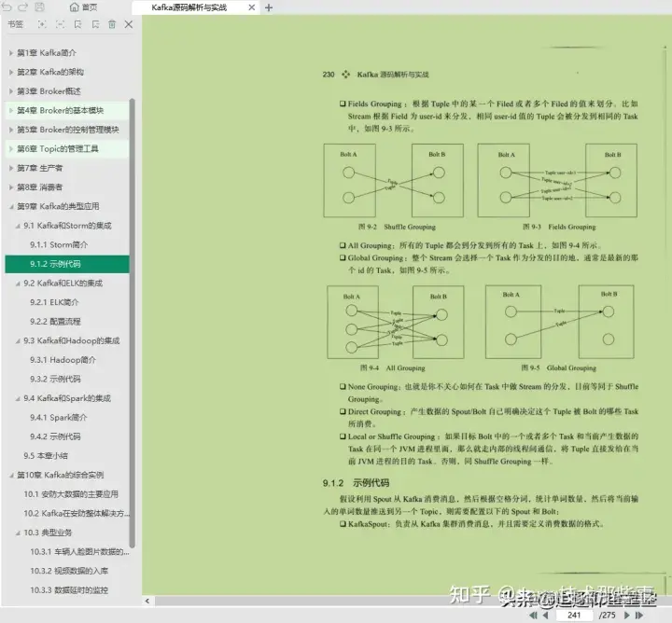Expand the 第1章 Kafka简介 chapter arrow
The width and height of the screenshot is (672, 623).
[11, 53]
